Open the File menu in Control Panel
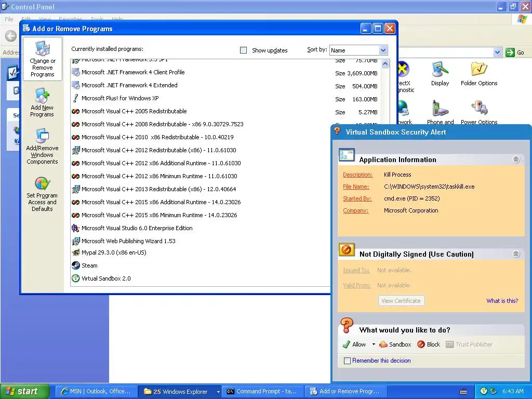 (9, 19)
